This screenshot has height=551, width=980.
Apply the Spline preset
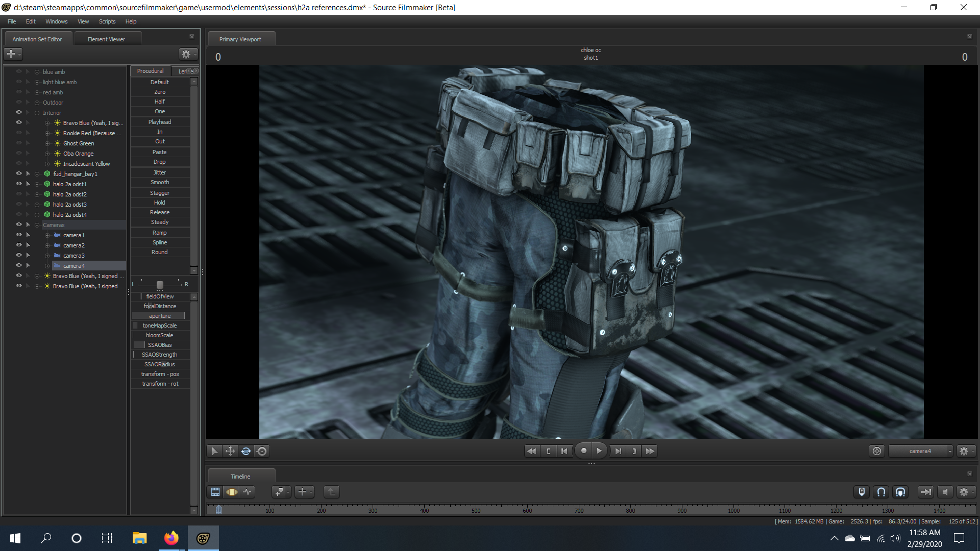160,242
